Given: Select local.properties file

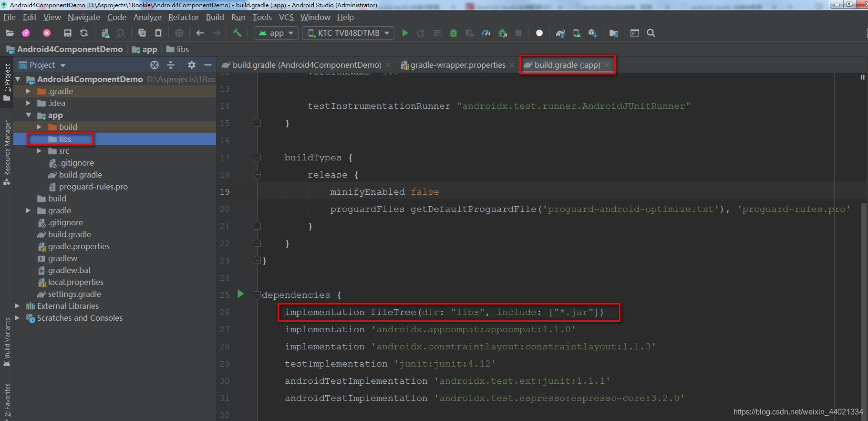Looking at the screenshot, I should [76, 282].
